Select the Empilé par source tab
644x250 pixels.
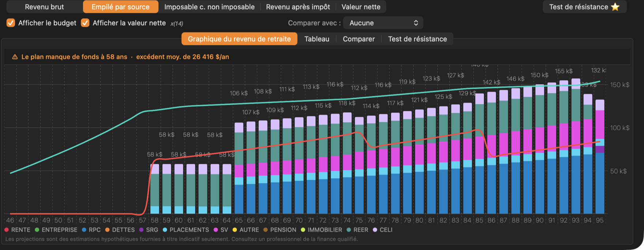[x=120, y=7]
